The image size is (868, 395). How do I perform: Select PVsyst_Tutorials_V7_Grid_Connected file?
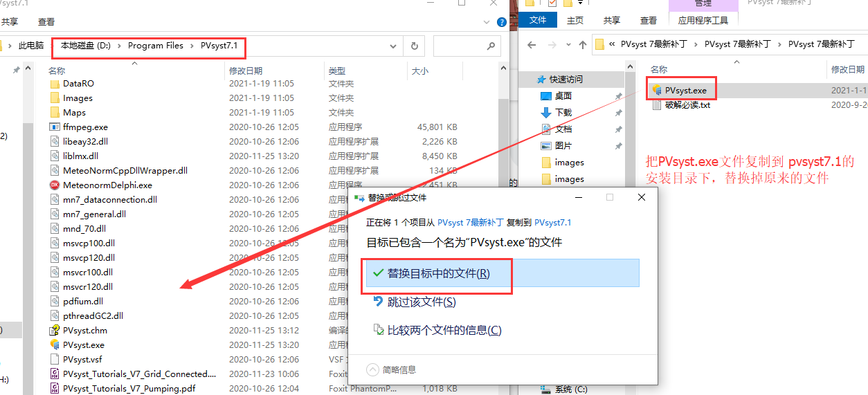coord(139,374)
